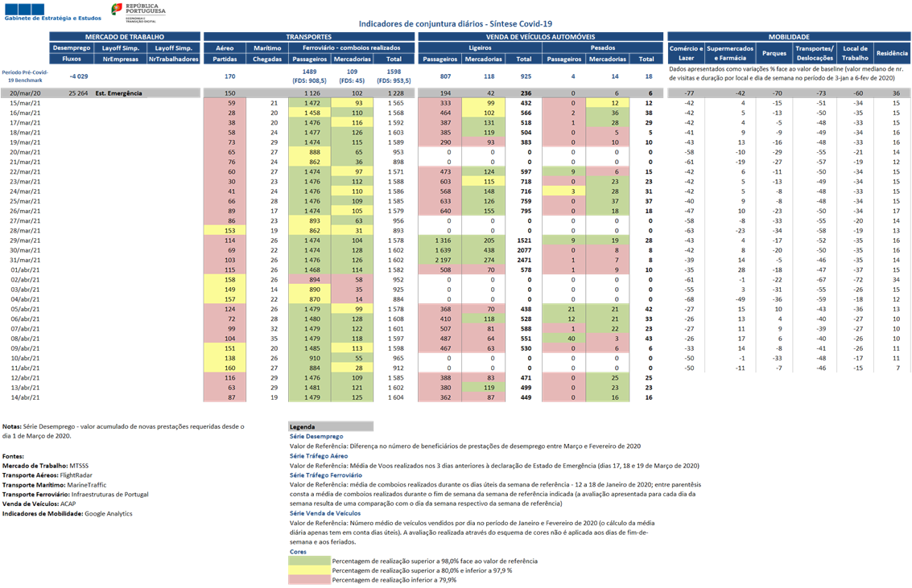Select the green legend color swatch
The image size is (912, 588).
(x=309, y=561)
